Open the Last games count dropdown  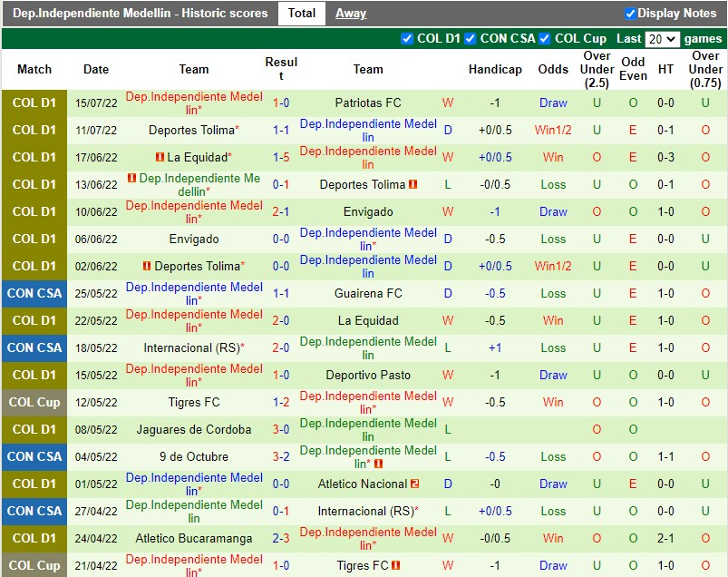tap(663, 39)
